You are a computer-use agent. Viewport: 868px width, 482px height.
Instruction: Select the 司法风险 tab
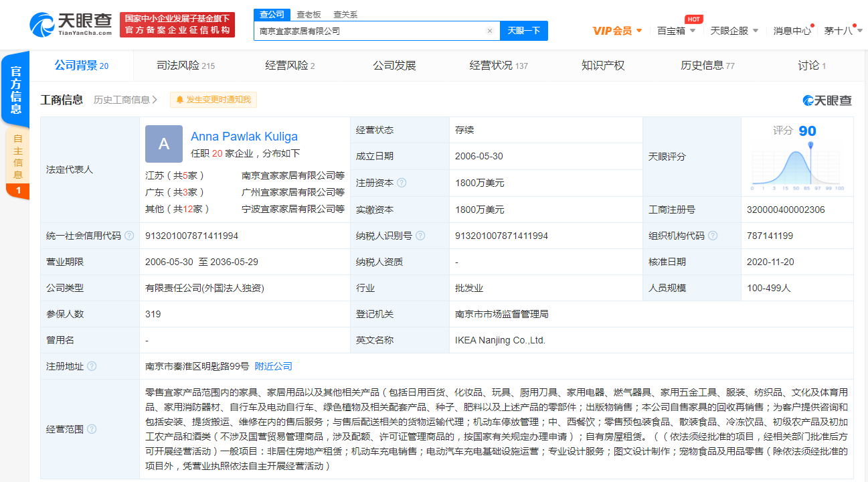point(185,66)
